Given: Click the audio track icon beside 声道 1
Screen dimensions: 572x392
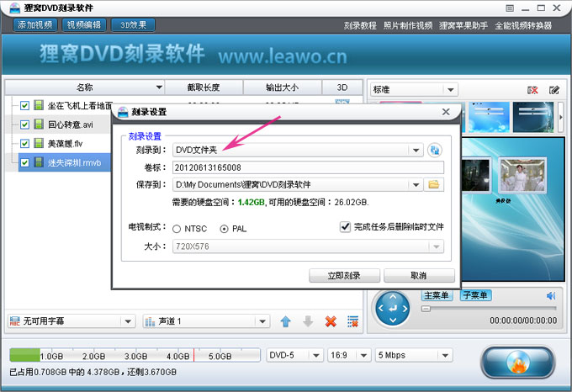Looking at the screenshot, I should tap(150, 321).
